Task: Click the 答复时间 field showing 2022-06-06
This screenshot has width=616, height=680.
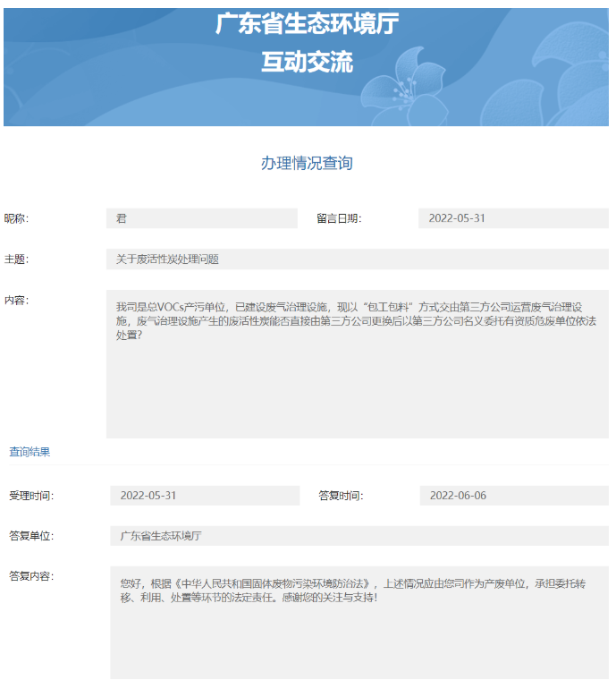Action: pyautogui.click(x=514, y=496)
